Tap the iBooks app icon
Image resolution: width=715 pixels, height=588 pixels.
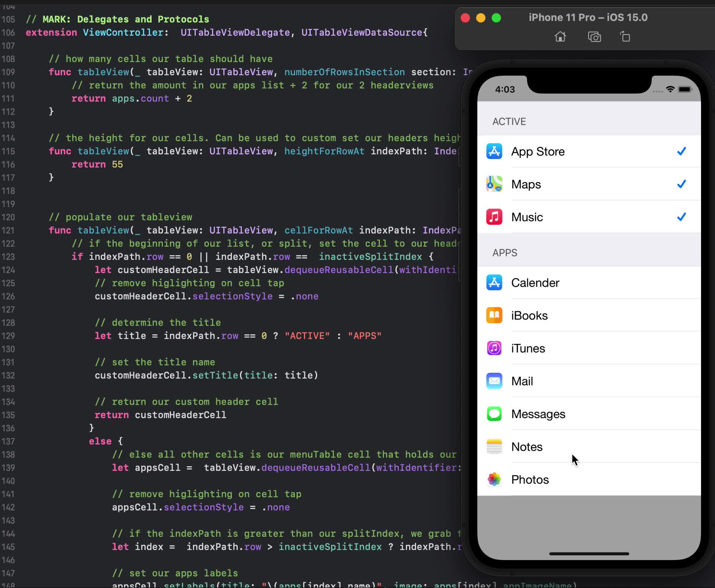494,315
